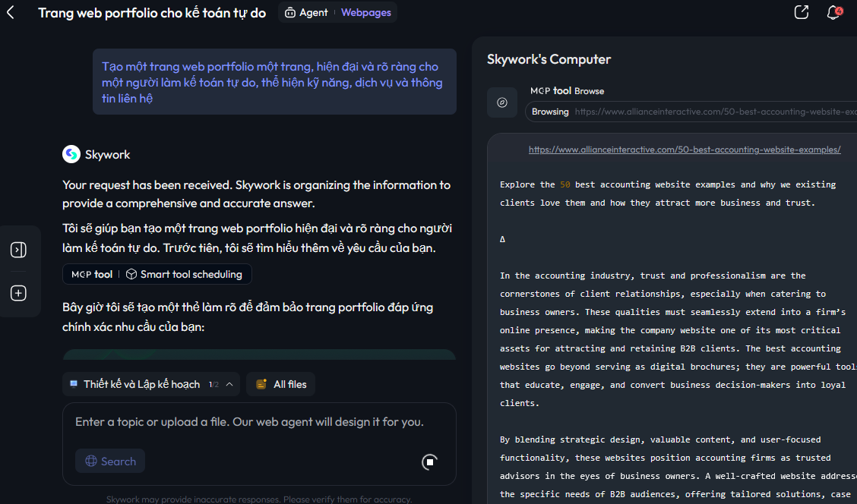The width and height of the screenshot is (857, 504).
Task: Click the inaccurate responses disclaimer text
Action: coord(259,499)
